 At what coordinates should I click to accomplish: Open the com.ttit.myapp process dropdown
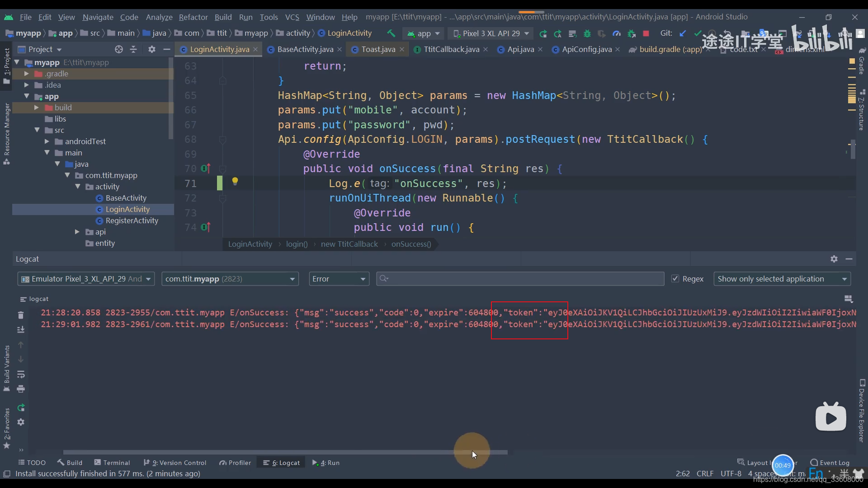click(x=230, y=279)
